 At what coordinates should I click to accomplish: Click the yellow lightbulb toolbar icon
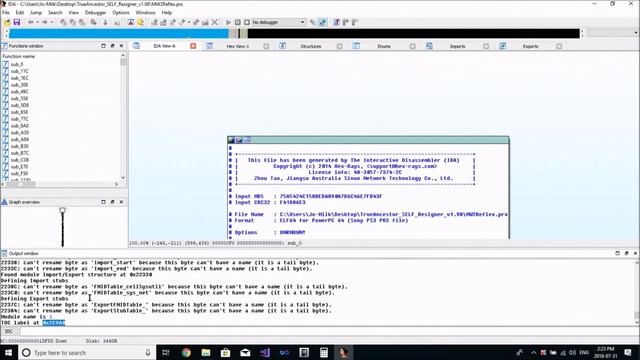click(x=140, y=22)
